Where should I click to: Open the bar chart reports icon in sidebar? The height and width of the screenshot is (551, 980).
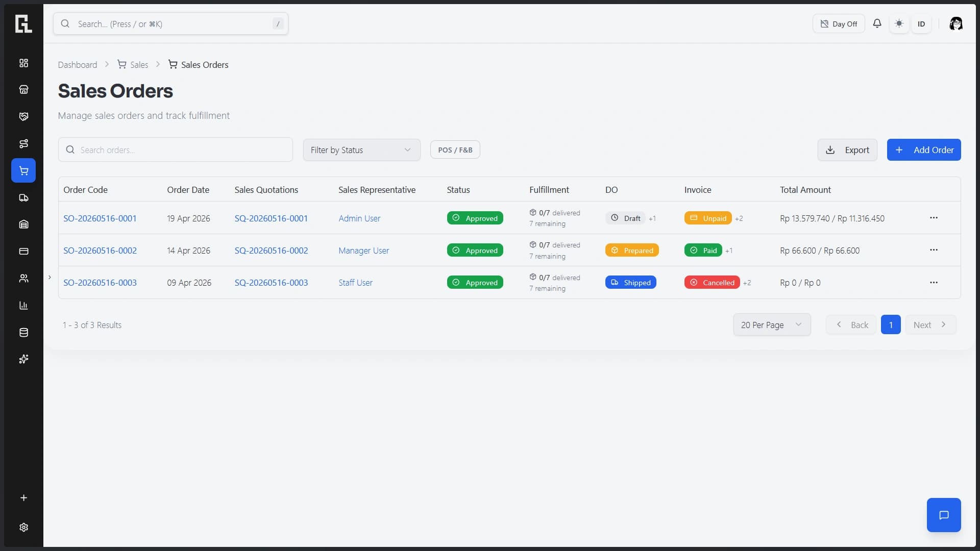23,305
